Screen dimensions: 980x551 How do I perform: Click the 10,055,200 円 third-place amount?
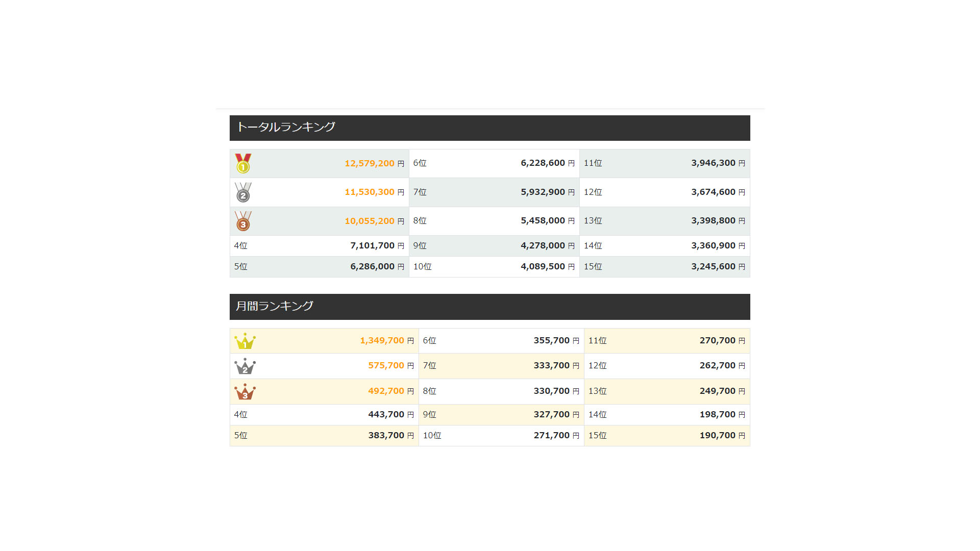coord(374,221)
